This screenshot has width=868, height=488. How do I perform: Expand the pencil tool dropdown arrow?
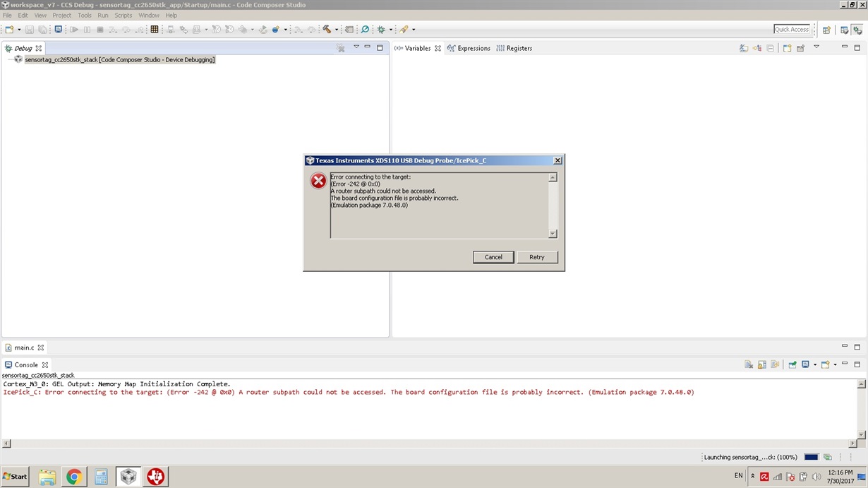(x=414, y=30)
